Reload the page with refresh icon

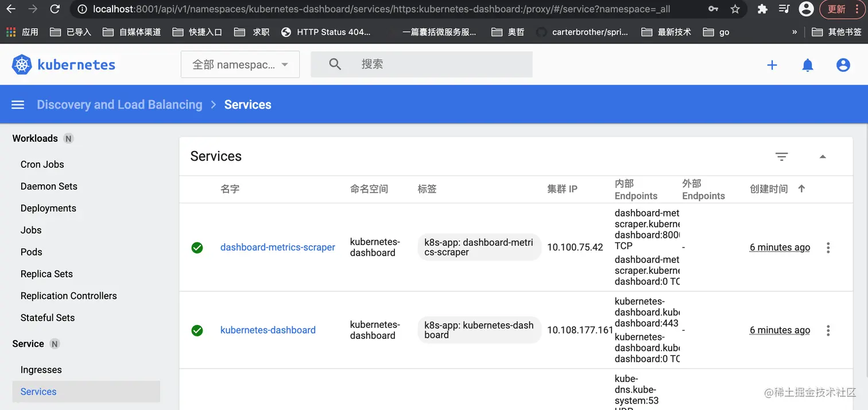pyautogui.click(x=55, y=9)
